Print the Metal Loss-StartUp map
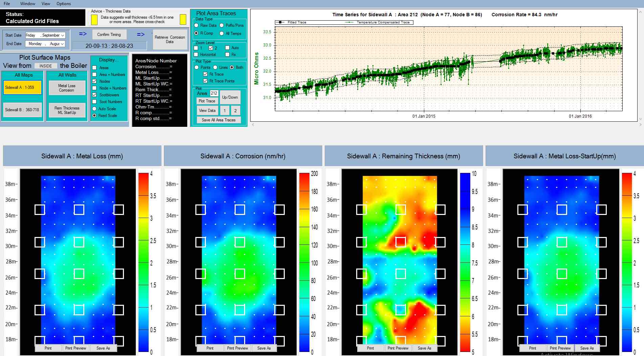 point(533,348)
